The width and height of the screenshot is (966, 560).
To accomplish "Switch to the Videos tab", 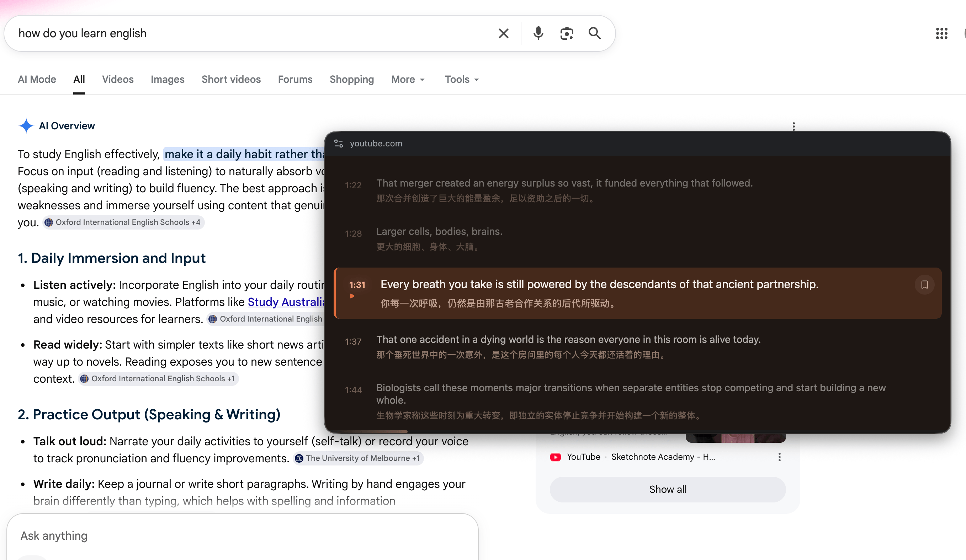I will coord(118,79).
